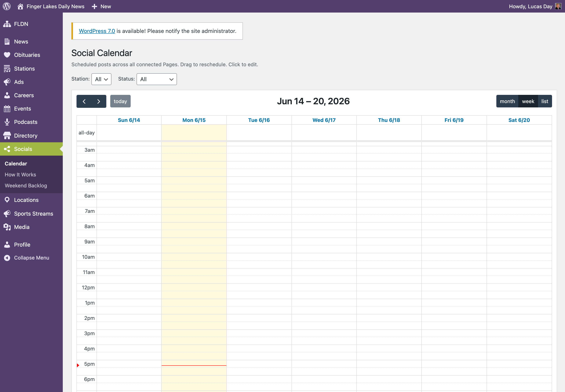This screenshot has height=392, width=565.
Task: Click the Socials share icon
Action: [x=7, y=149]
